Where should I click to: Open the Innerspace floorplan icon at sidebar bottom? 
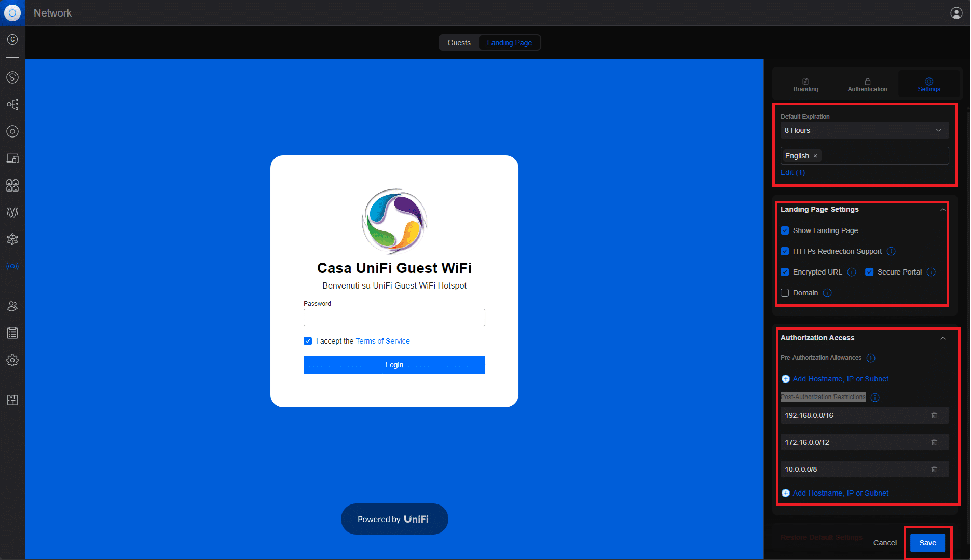(x=12, y=400)
